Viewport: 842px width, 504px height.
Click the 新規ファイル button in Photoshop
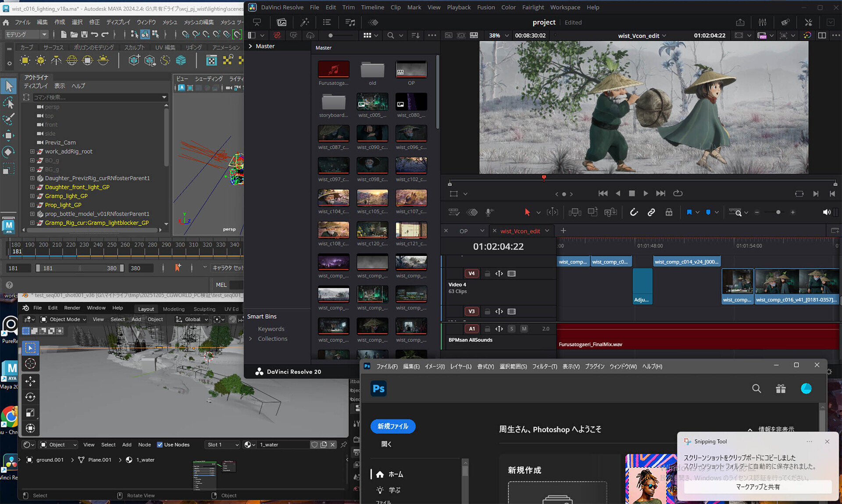392,426
